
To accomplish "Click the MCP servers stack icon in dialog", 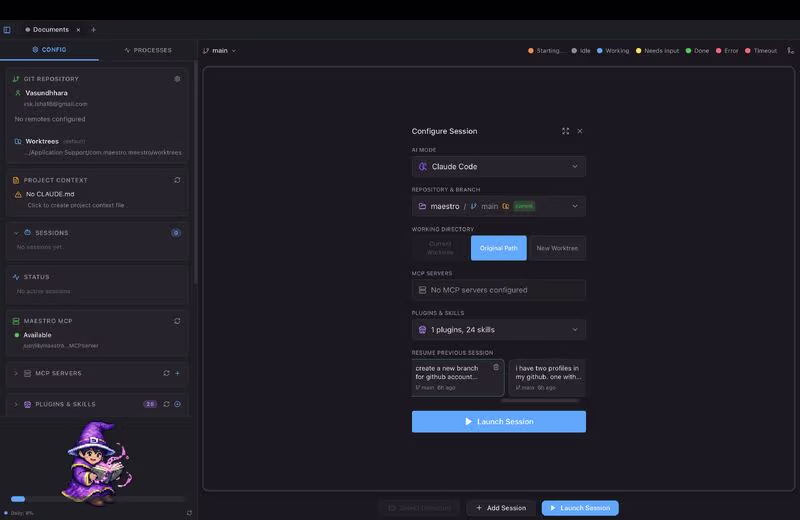I will (422, 290).
